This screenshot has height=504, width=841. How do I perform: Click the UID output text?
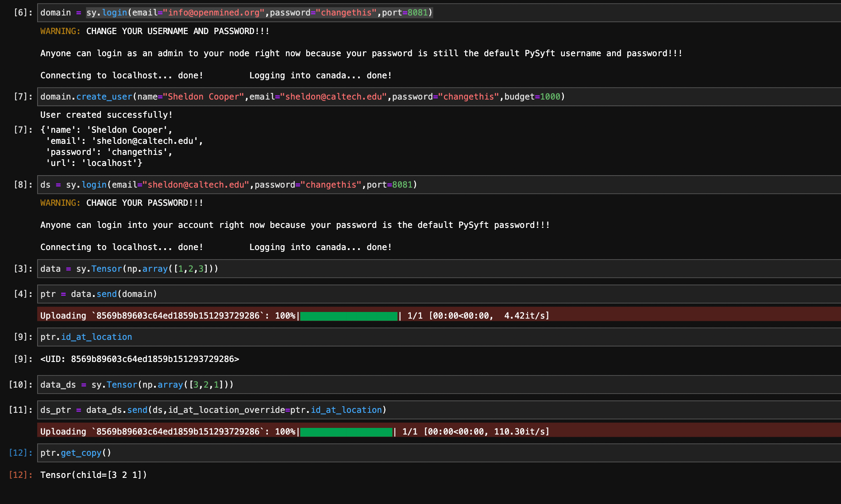point(139,359)
